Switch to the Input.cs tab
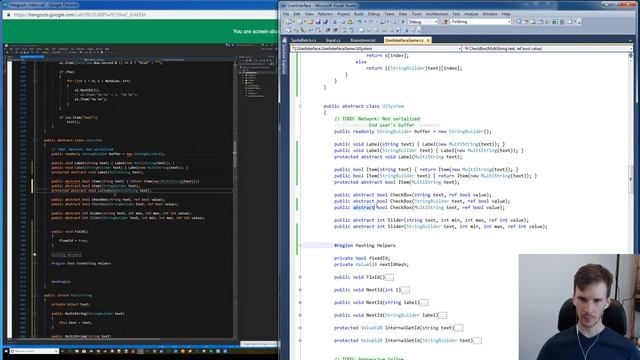Screen dimensions: 640x360 333,40
